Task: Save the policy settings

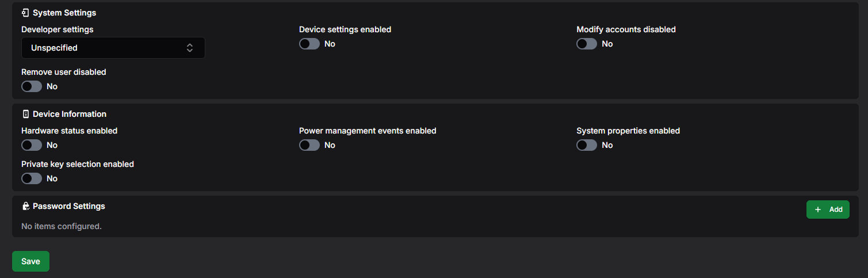Action: 30,261
